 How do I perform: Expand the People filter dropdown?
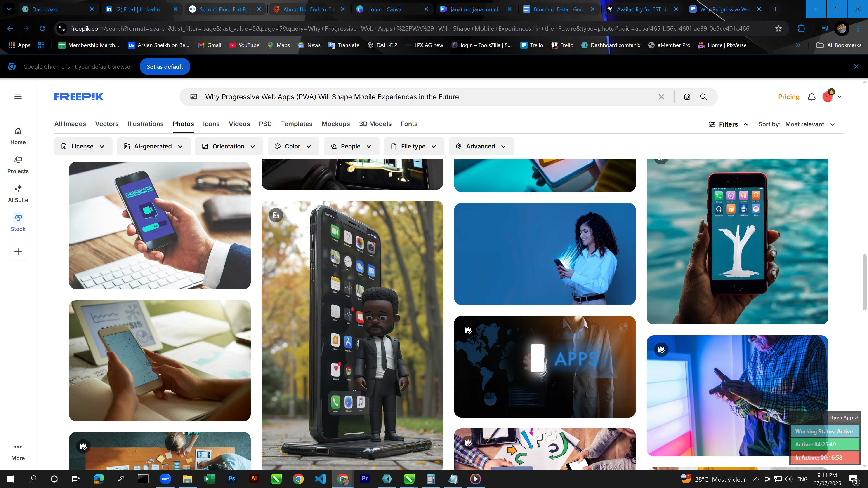pos(351,146)
